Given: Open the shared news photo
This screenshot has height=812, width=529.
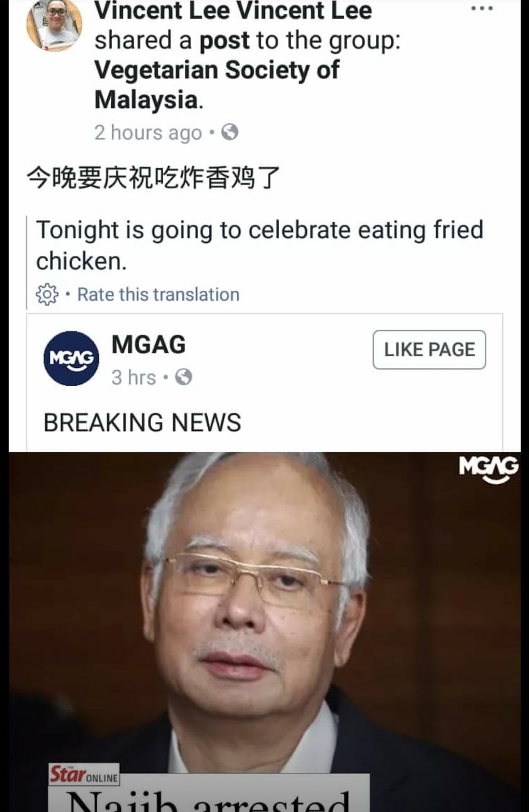Looking at the screenshot, I should tap(264, 632).
